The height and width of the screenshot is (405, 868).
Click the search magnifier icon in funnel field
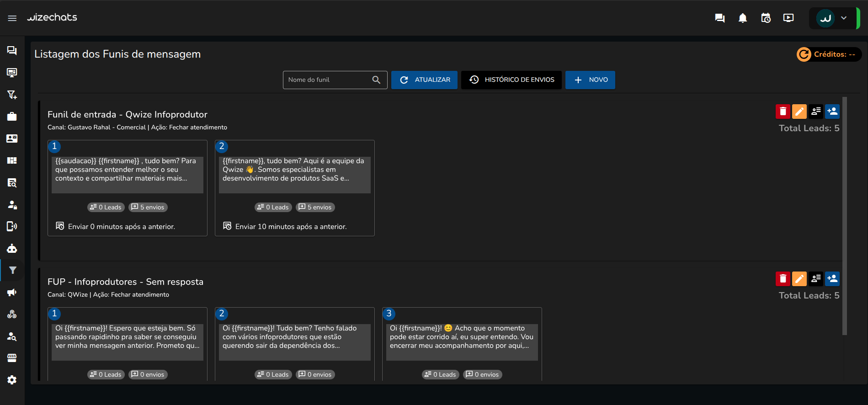(x=376, y=80)
